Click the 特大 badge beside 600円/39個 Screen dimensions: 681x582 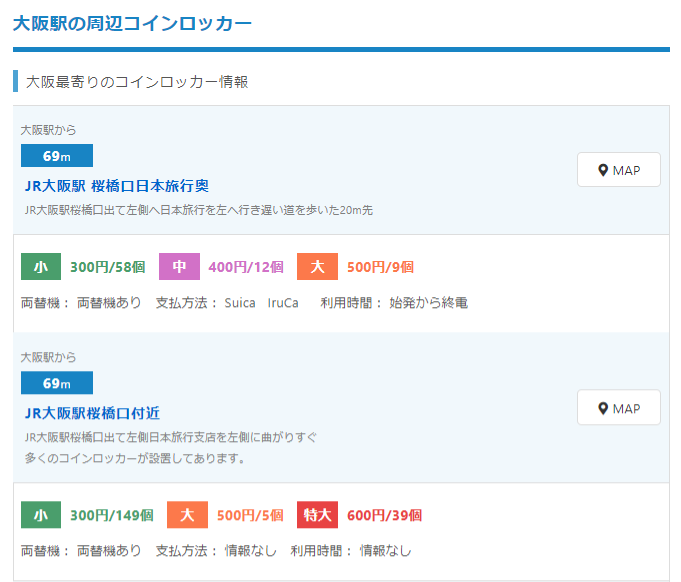point(317,515)
